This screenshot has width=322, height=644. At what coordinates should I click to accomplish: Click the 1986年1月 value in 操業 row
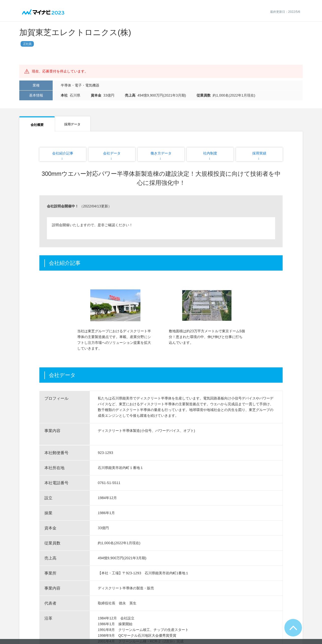coord(106,513)
